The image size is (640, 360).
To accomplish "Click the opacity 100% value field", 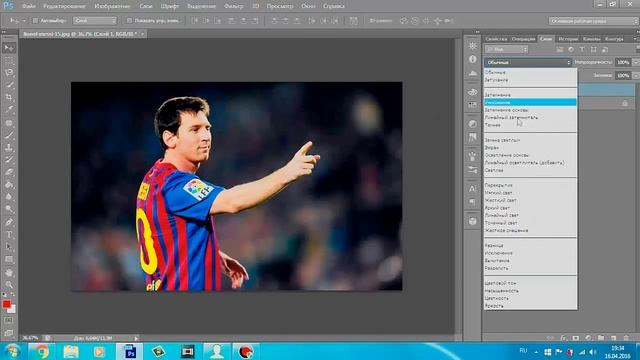I will 623,62.
